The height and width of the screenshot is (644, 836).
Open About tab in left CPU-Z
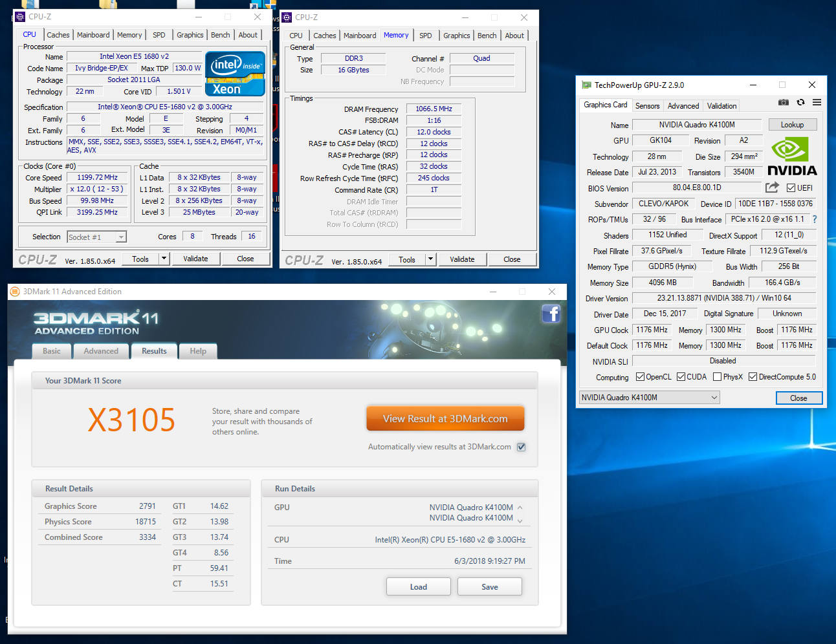click(x=248, y=35)
